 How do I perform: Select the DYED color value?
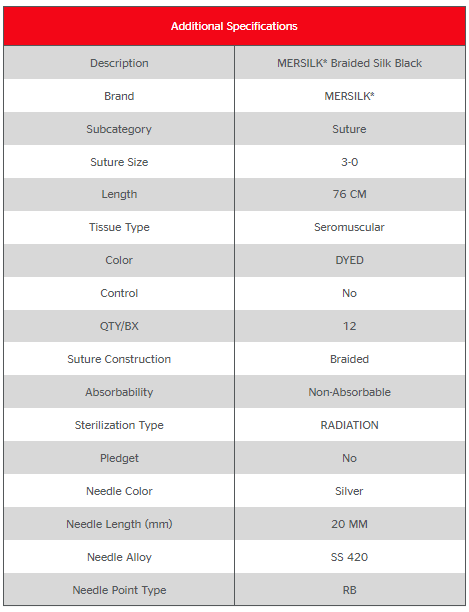[x=350, y=260]
